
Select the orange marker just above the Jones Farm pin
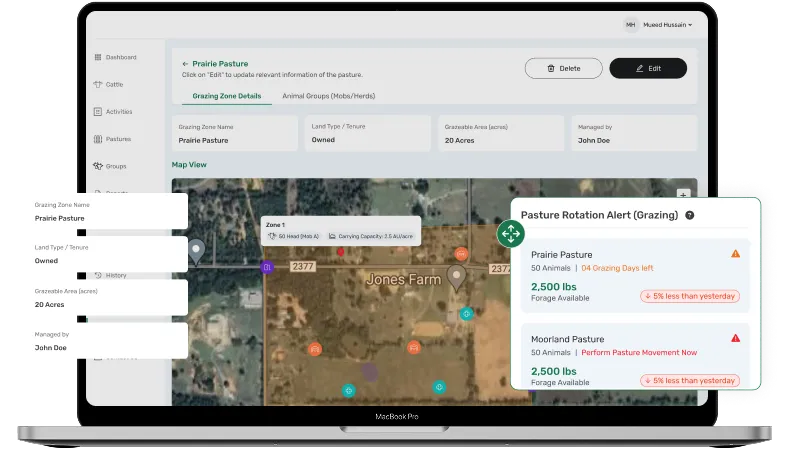[461, 254]
